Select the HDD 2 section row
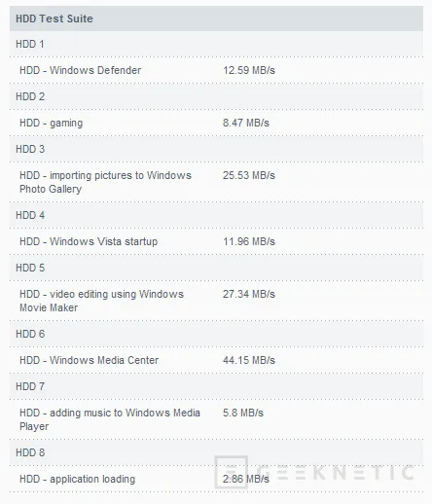This screenshot has width=432, height=504. [216, 96]
